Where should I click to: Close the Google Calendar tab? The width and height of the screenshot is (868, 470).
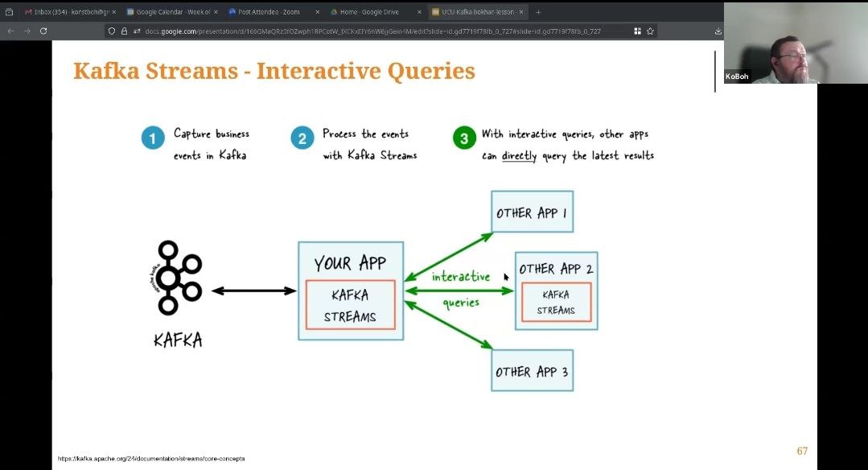216,11
